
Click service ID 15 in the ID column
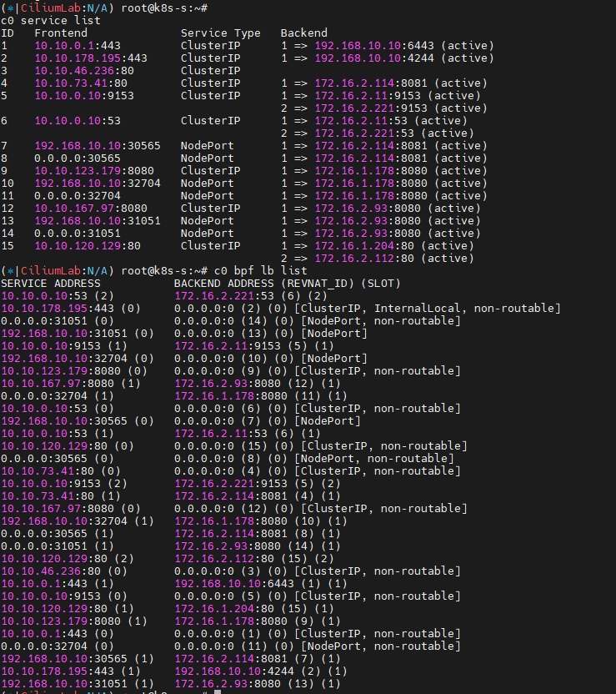pyautogui.click(x=8, y=245)
